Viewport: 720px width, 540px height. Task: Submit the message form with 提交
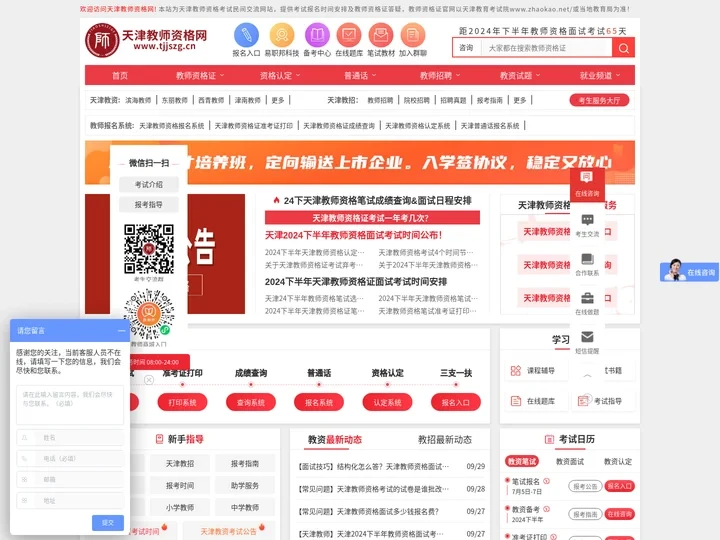click(107, 523)
